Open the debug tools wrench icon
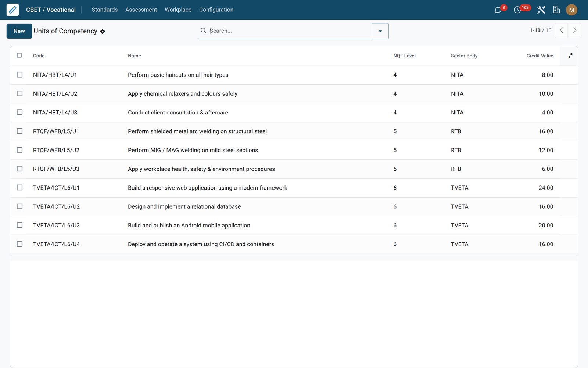Screen dimensions: 588x368 point(541,10)
